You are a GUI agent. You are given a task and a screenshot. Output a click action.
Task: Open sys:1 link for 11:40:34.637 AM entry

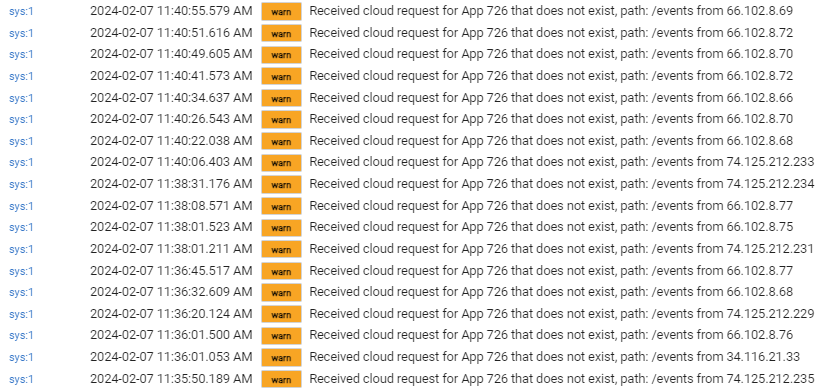point(21,98)
